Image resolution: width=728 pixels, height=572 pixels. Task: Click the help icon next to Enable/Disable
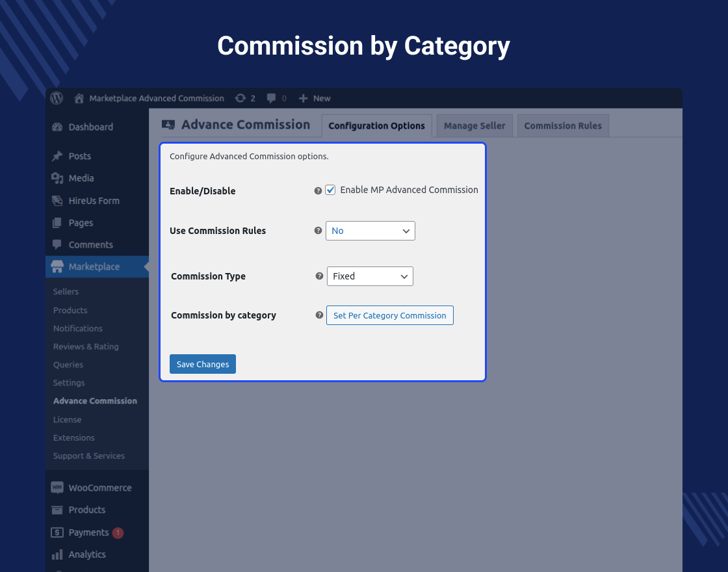[x=318, y=190]
